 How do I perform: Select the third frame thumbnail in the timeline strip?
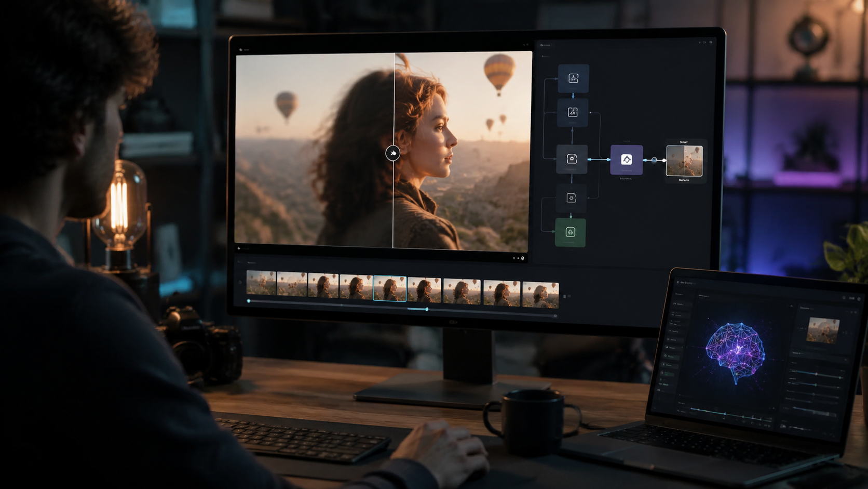(x=323, y=285)
